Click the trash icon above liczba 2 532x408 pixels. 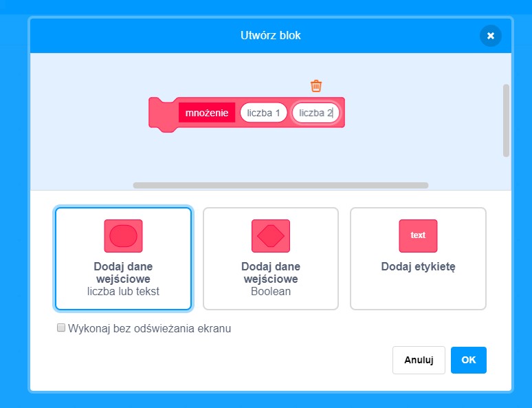pyautogui.click(x=316, y=86)
